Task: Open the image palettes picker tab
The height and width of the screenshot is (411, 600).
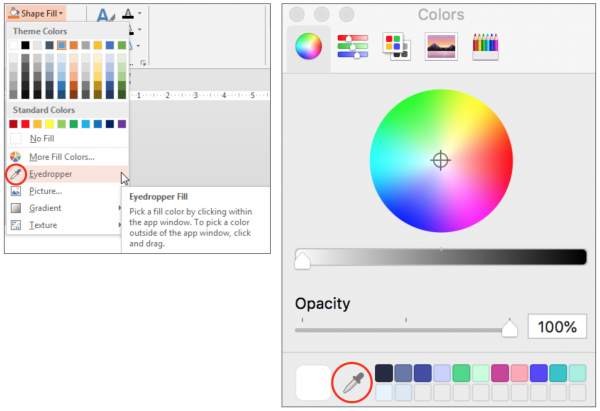Action: [x=441, y=46]
